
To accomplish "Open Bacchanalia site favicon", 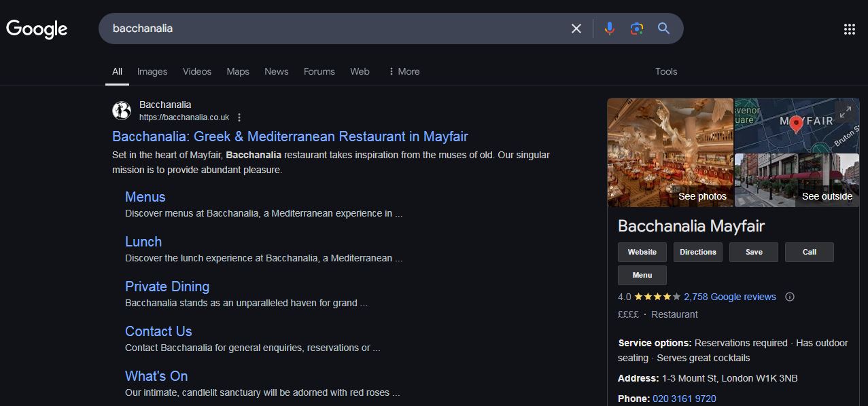I will tap(122, 110).
